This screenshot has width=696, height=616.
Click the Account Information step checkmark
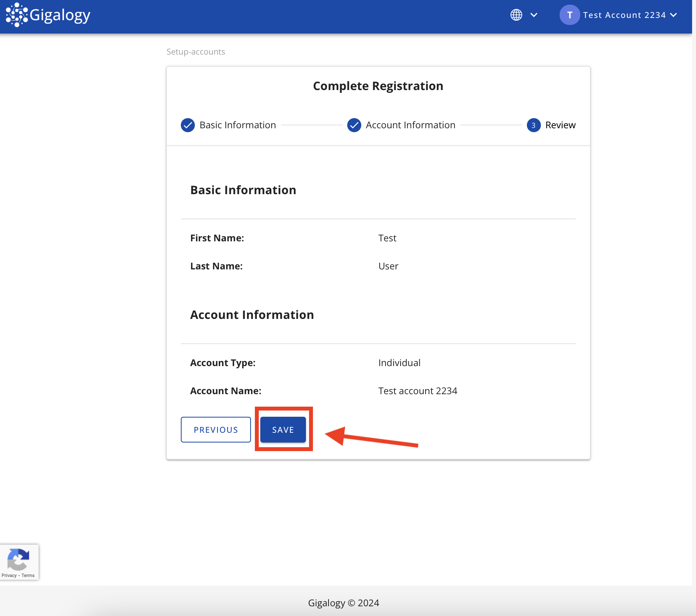click(x=354, y=125)
